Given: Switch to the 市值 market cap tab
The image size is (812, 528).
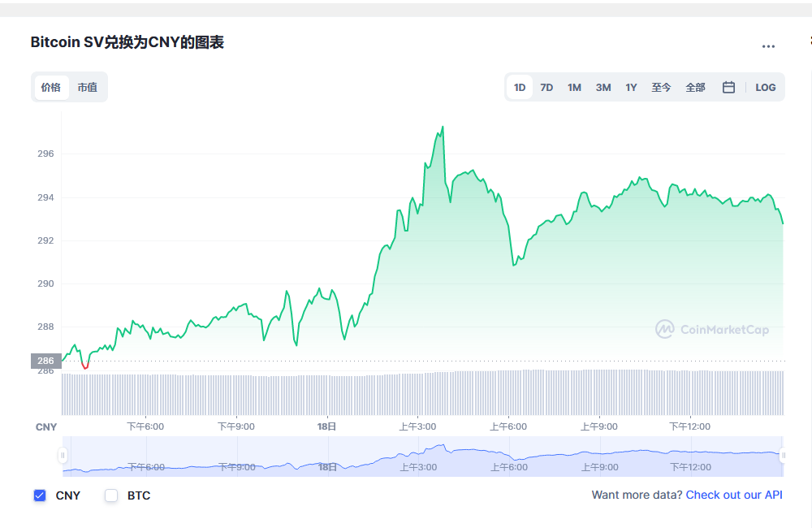Looking at the screenshot, I should tap(87, 87).
